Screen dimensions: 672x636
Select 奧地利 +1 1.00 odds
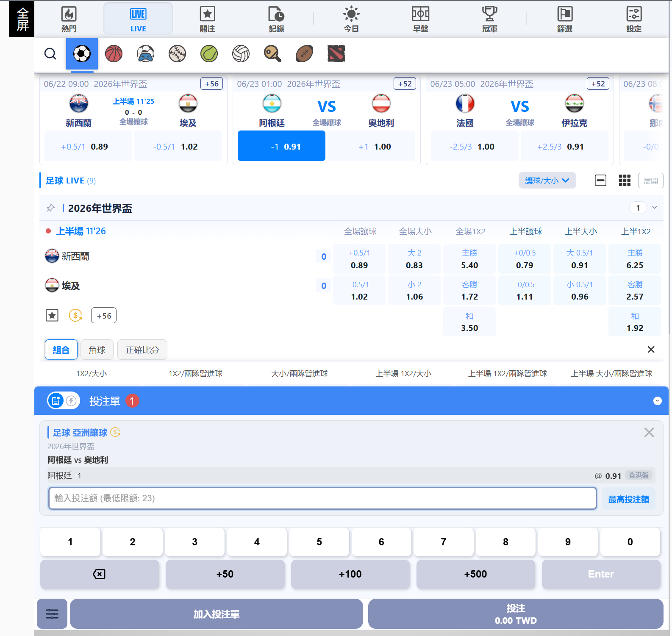(371, 146)
